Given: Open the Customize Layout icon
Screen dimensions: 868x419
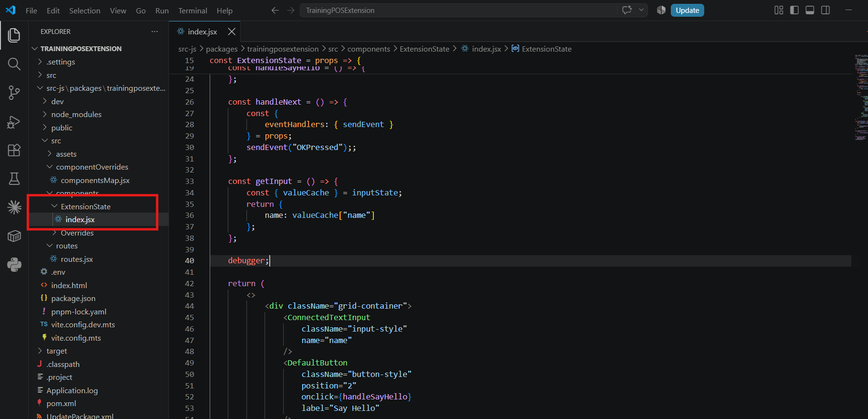Looking at the screenshot, I should [x=779, y=10].
